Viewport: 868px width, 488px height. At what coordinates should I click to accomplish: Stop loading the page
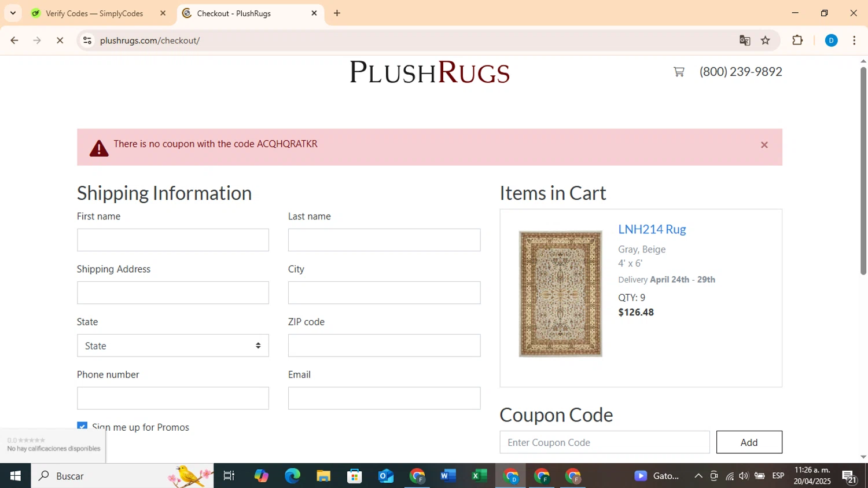[x=60, y=40]
